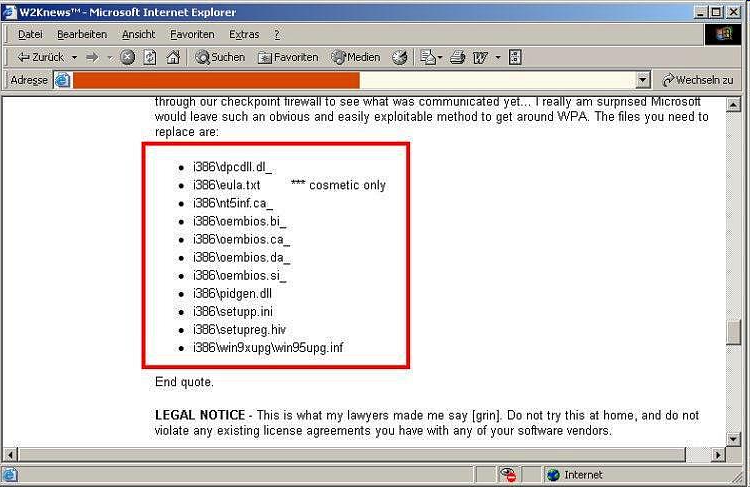750x487 pixels.
Task: Click the IE icon in title bar
Action: click(9, 12)
